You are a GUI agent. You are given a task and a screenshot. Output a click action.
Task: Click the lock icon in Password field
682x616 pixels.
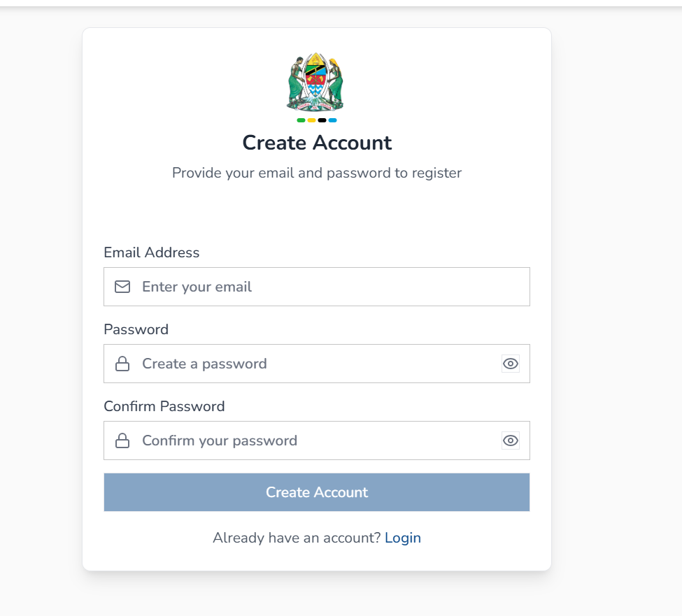[x=122, y=364]
